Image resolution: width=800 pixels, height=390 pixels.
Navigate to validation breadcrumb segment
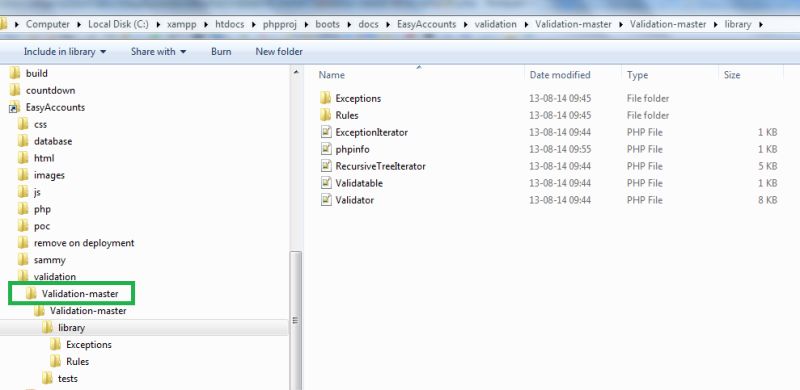[x=495, y=24]
